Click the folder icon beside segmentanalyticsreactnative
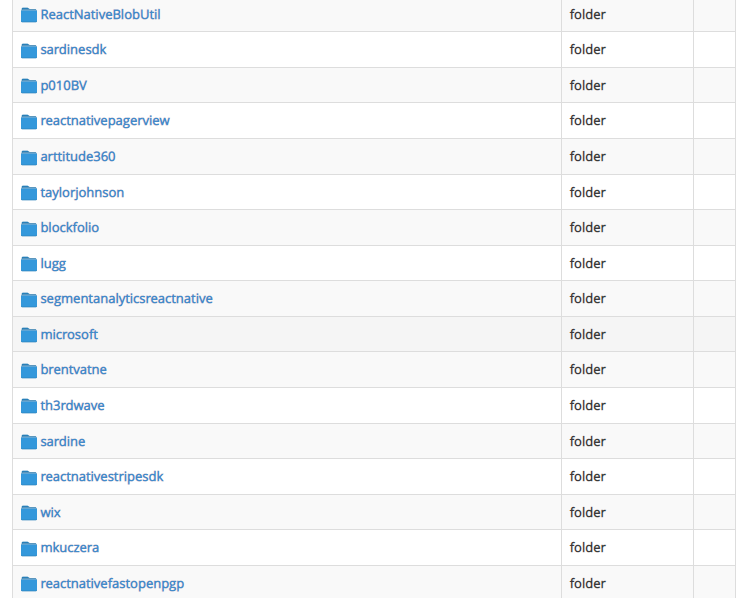The width and height of the screenshot is (748, 598). tap(29, 299)
